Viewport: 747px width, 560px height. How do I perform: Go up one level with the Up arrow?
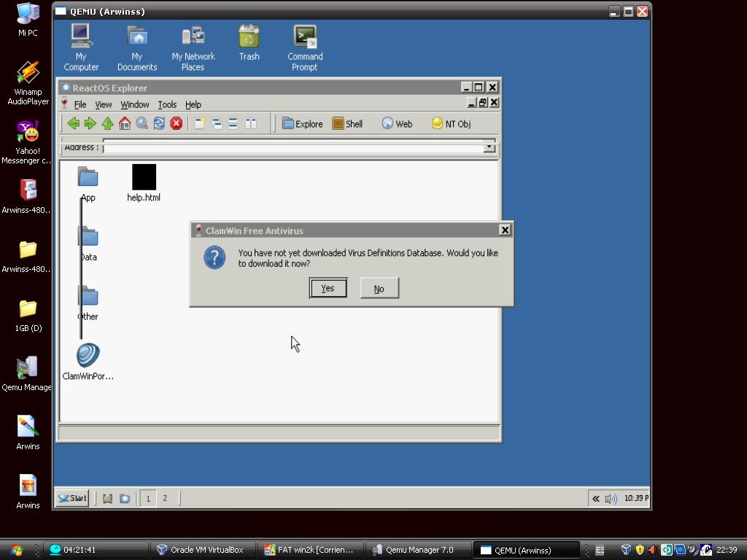click(107, 124)
